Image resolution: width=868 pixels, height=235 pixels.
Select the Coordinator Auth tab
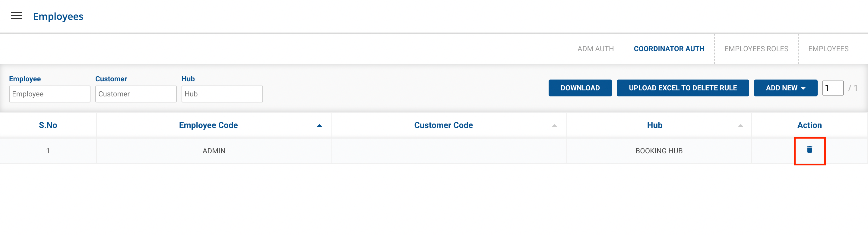point(669,49)
